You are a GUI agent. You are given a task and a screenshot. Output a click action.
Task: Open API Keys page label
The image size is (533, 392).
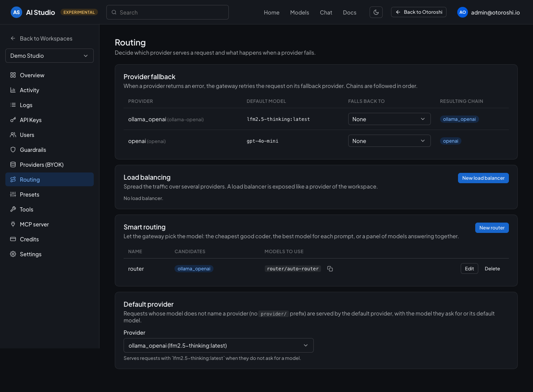[31, 120]
